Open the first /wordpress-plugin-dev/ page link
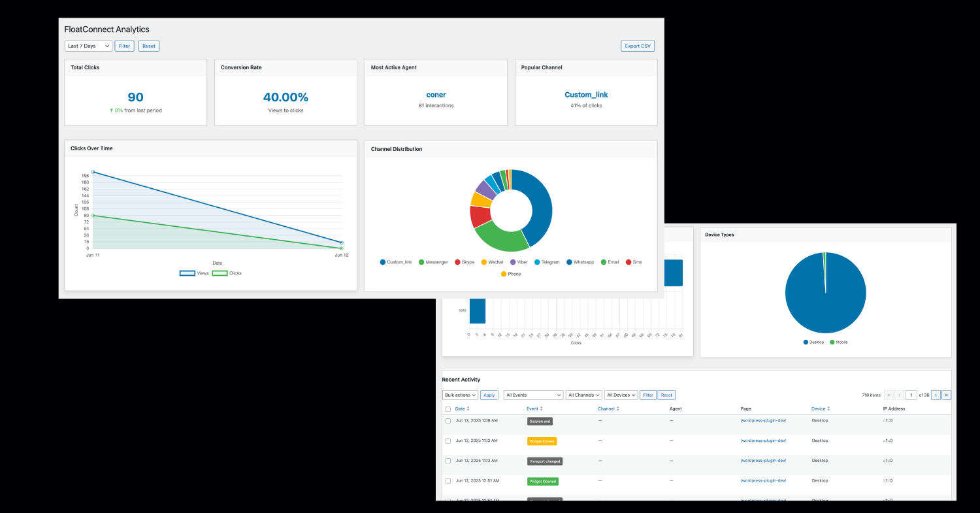 763,421
